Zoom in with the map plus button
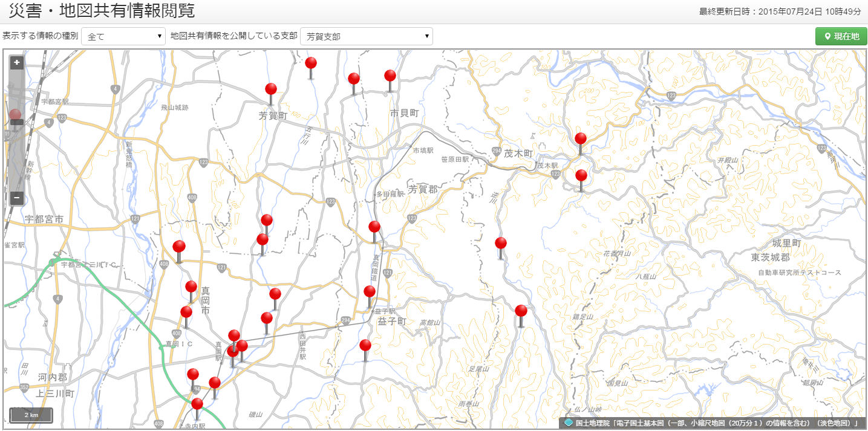 [x=17, y=62]
